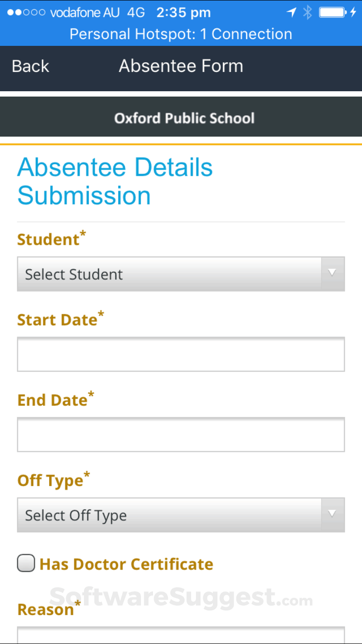Viewport: 362px width, 644px height.
Task: Tap the Oxford Public School header
Action: click(x=184, y=118)
